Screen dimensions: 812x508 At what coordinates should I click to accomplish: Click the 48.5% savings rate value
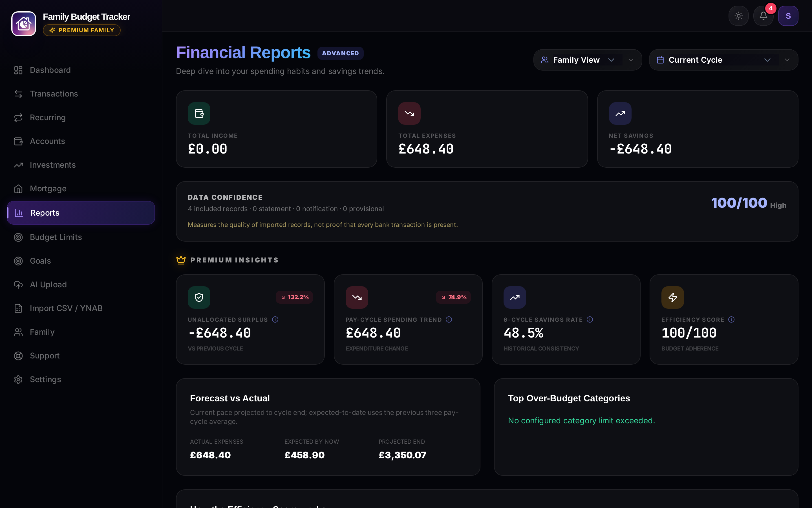point(524,333)
